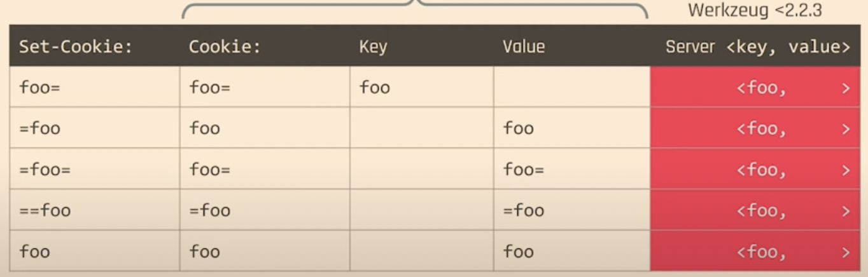868x277 pixels.
Task: Click the red Server cell in last row
Action: pos(759,252)
